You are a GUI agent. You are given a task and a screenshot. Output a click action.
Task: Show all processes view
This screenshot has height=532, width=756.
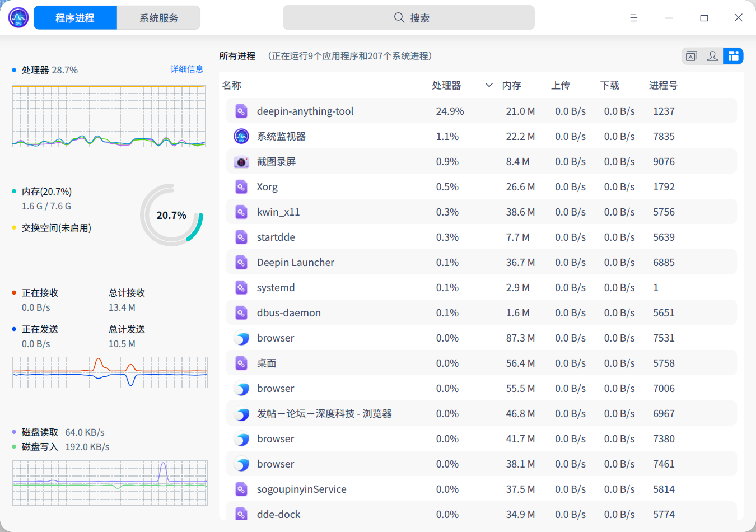pos(733,56)
